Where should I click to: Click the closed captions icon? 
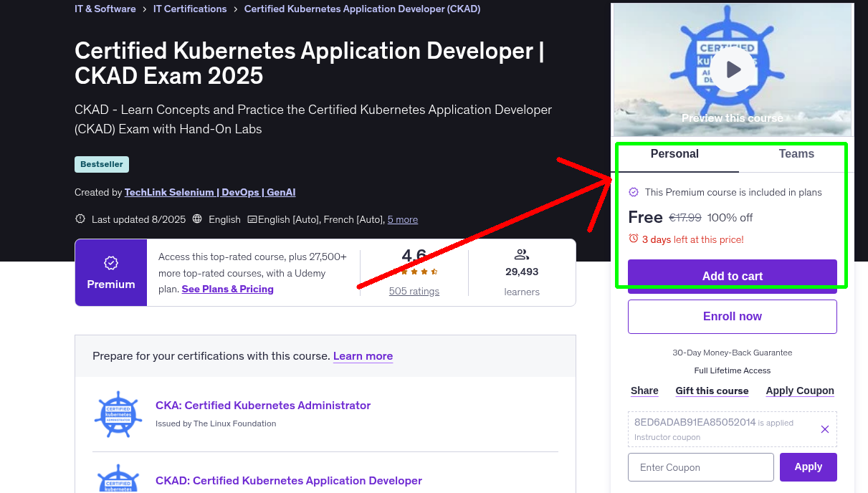coord(252,219)
